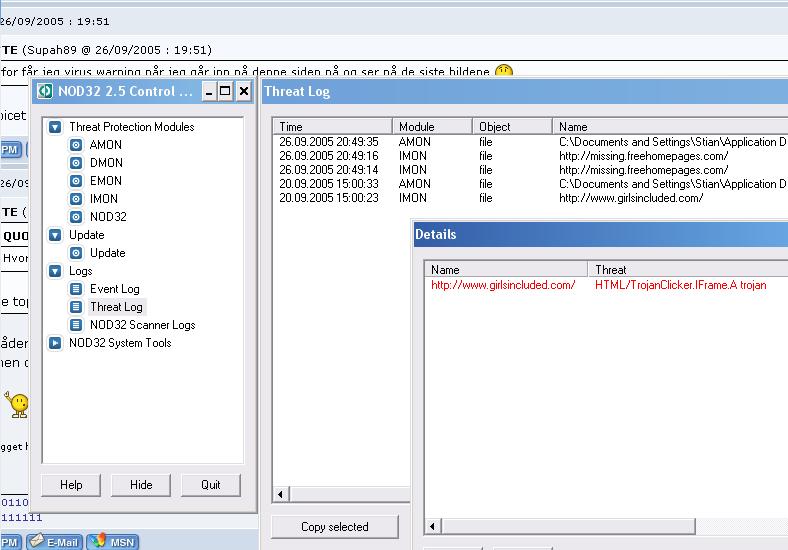Click the EMON module icon
This screenshot has height=550, width=788.
coord(76,181)
